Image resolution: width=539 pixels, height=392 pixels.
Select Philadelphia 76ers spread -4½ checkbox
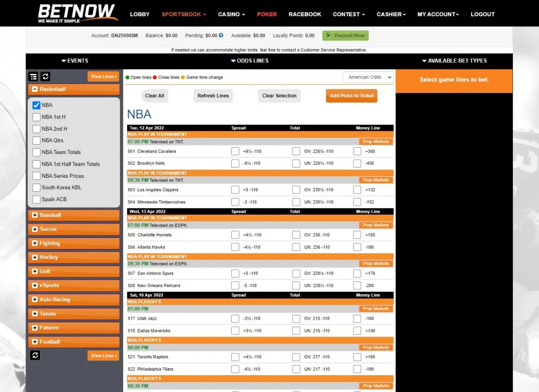click(x=235, y=369)
